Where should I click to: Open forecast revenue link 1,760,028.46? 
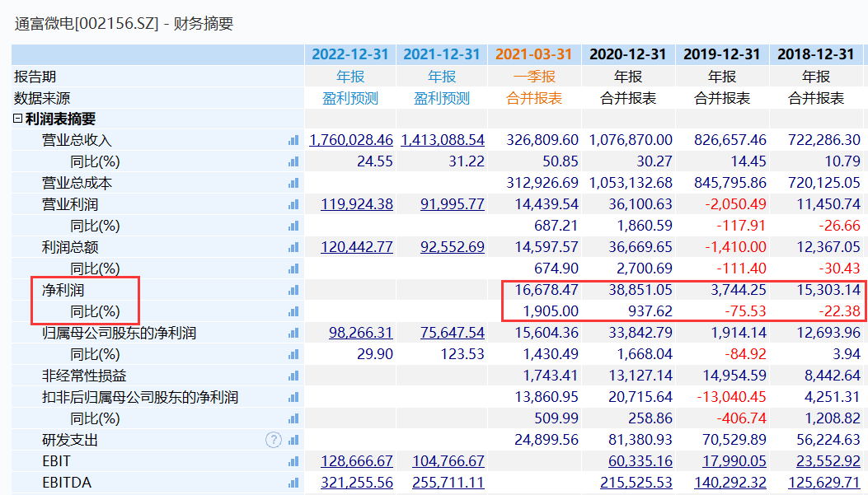click(x=351, y=141)
